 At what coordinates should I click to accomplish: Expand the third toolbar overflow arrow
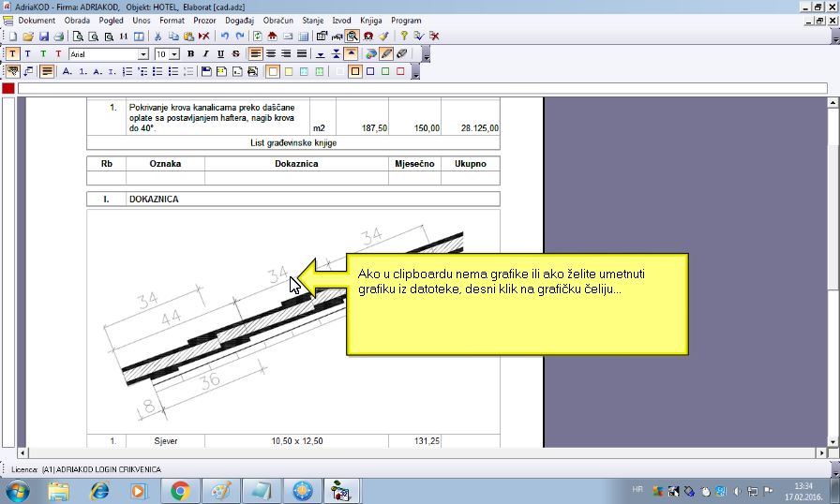point(415,72)
